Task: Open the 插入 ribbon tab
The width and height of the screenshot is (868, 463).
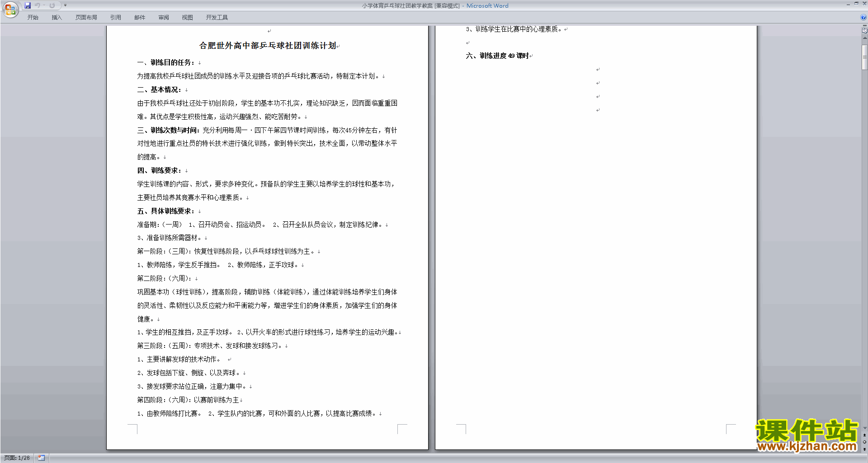Action: point(57,18)
